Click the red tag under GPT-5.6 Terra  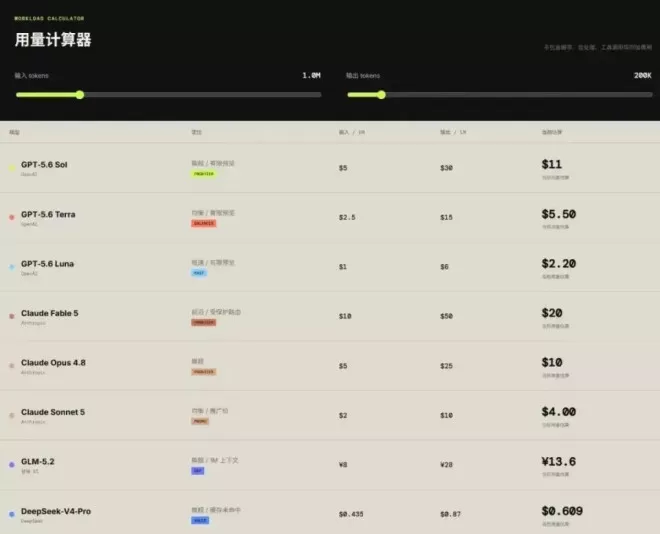coord(204,223)
